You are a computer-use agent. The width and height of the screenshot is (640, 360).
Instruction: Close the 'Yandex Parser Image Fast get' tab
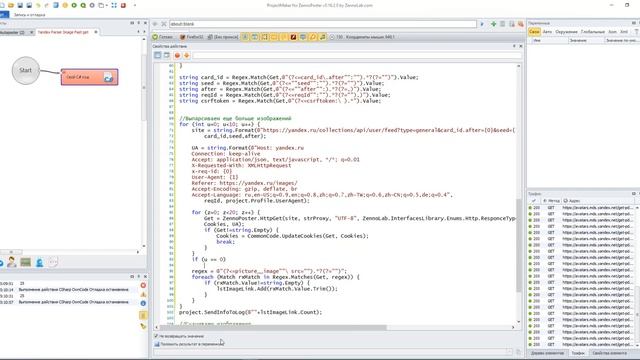[96, 32]
